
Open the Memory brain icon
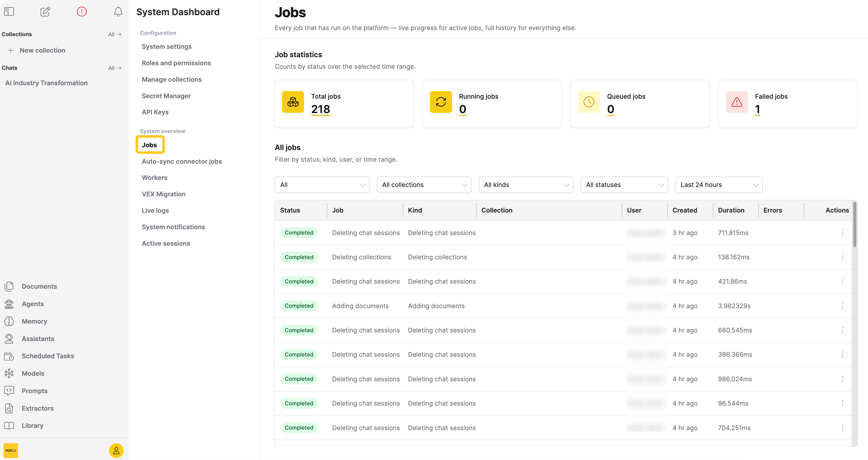pos(9,322)
